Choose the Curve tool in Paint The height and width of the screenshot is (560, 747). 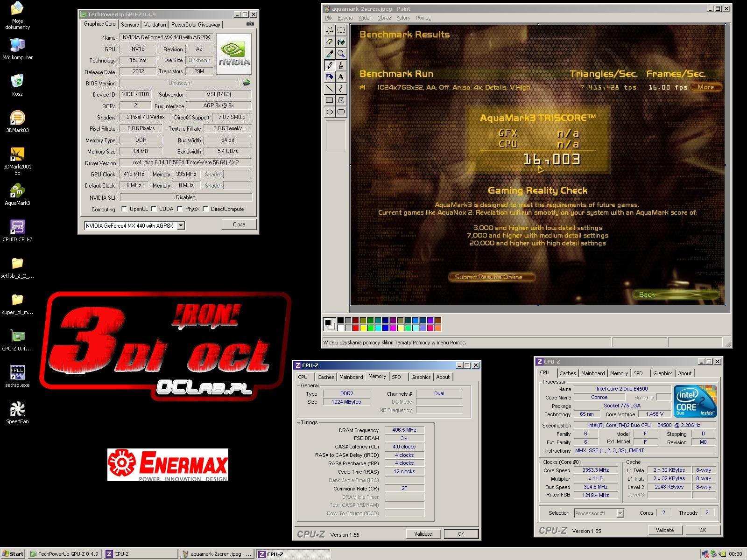tap(341, 89)
